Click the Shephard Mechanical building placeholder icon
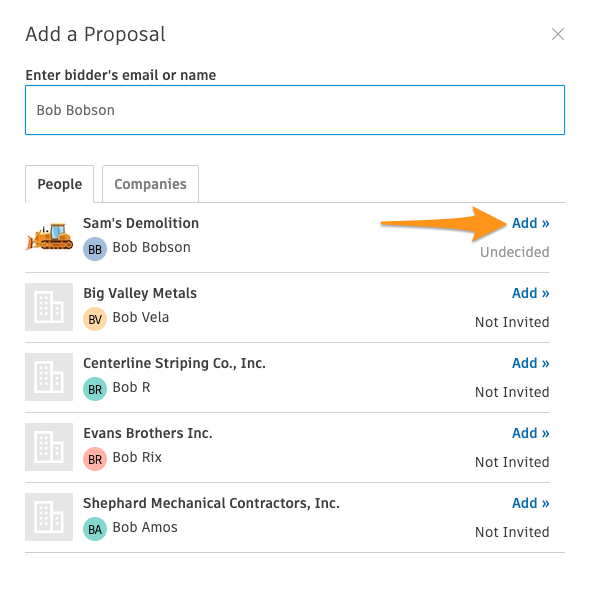Screen dimensions: 591x604 (x=49, y=517)
